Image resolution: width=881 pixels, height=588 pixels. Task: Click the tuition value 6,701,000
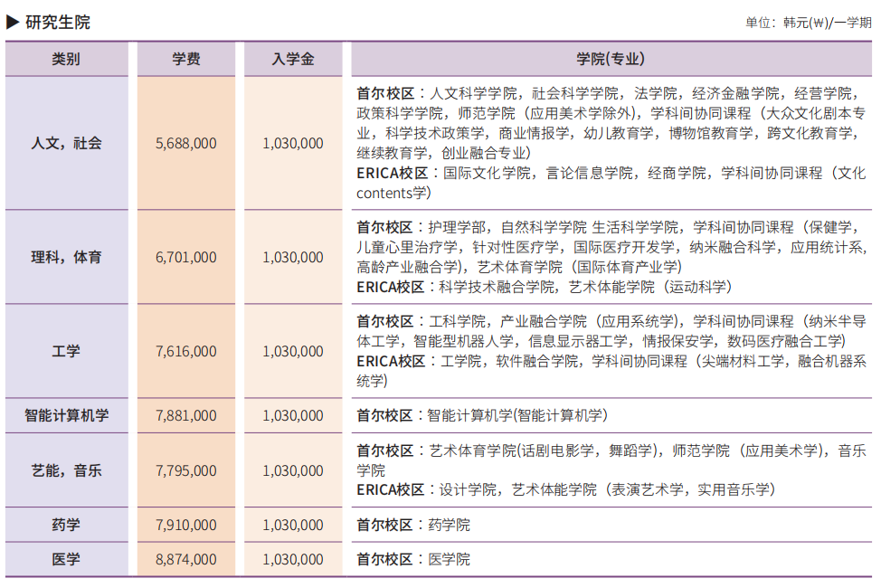pyautogui.click(x=186, y=258)
